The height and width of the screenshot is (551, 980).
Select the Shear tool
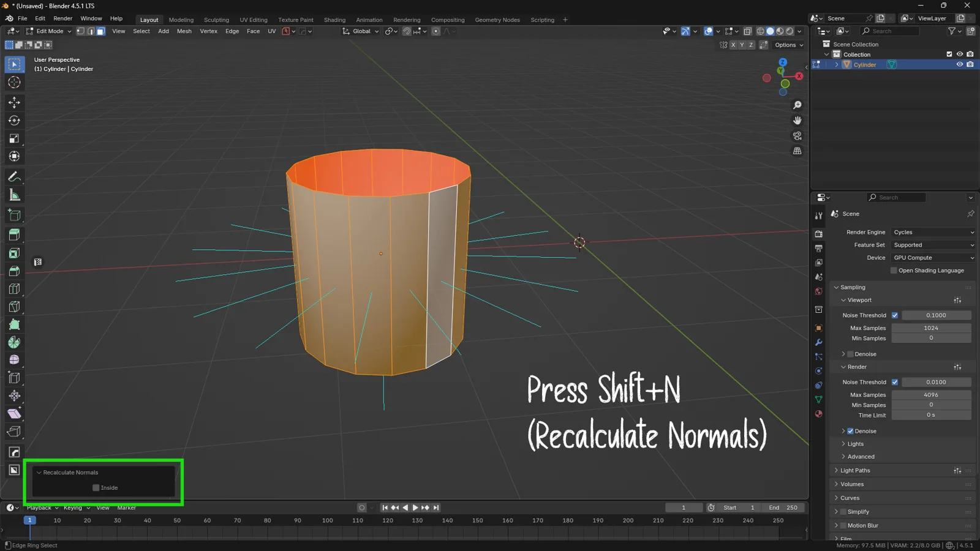14,414
